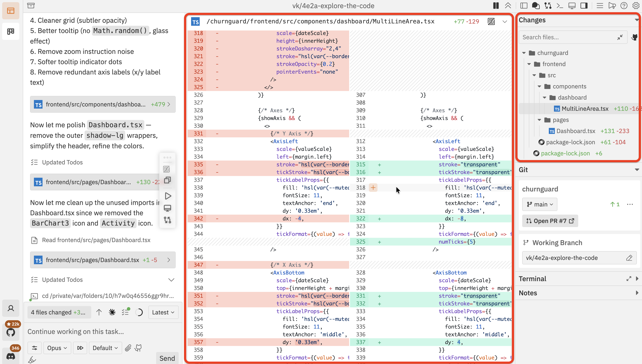Click the Open PR #7 button
Viewport: 642px width, 364px height.
click(550, 221)
